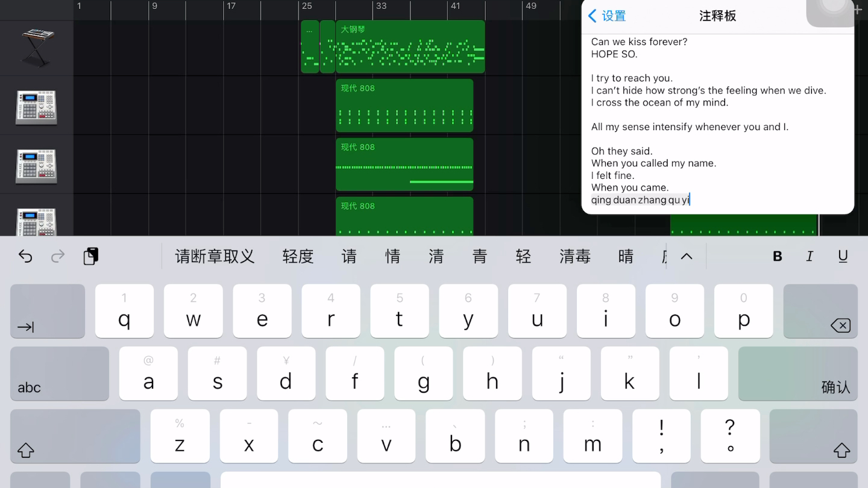Screen dimensions: 868x488
Task: Tap the u key
Action: (x=537, y=311)
